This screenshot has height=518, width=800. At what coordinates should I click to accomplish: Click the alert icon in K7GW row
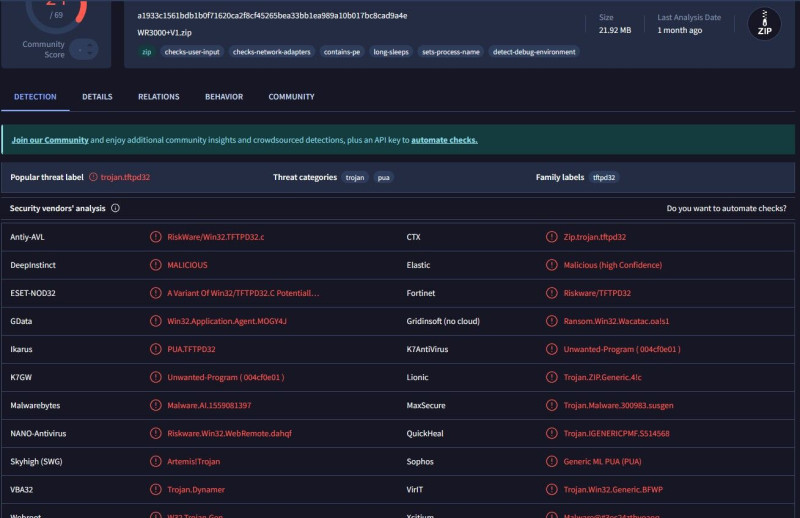click(x=156, y=377)
